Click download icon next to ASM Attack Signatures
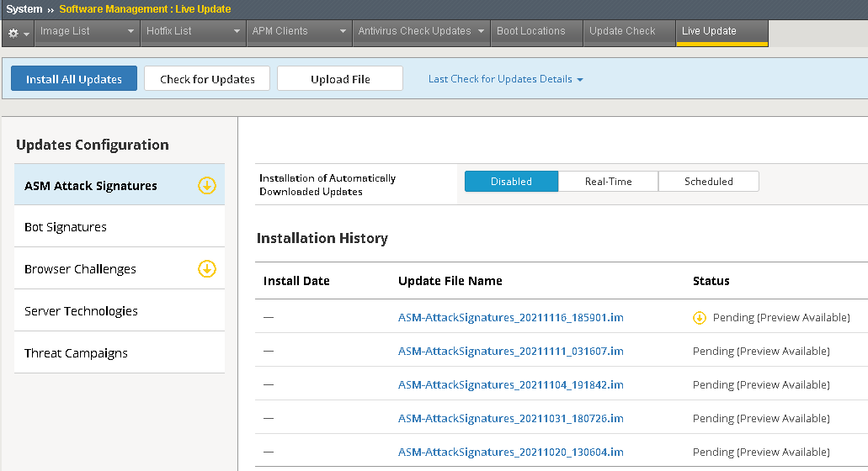Screen dimensions: 868x471 (207, 186)
